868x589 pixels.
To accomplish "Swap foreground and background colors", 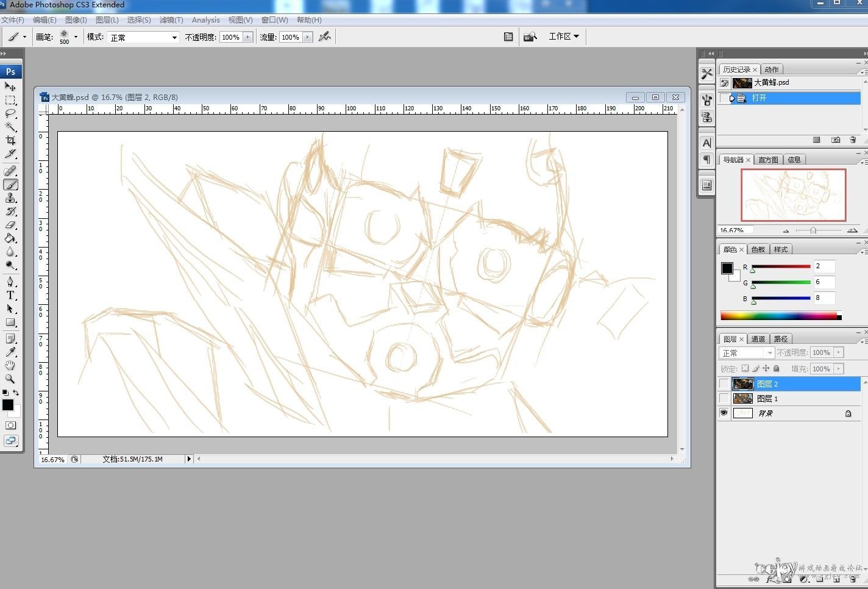I will pos(16,393).
